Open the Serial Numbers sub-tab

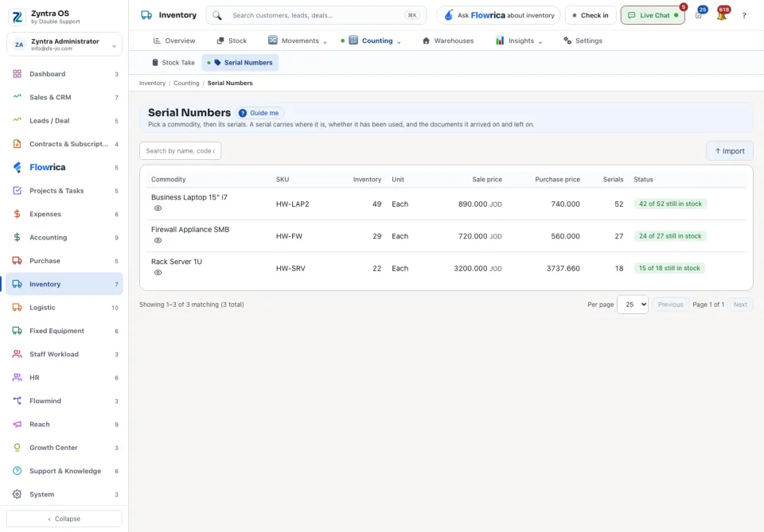coord(240,63)
